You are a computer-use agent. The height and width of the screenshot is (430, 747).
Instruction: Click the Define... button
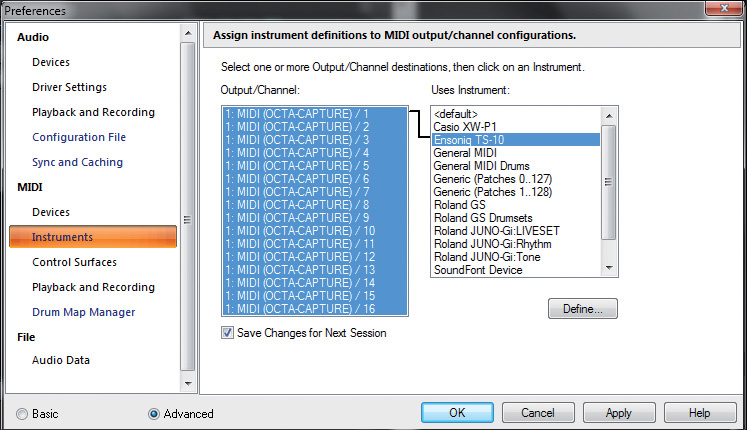[583, 309]
